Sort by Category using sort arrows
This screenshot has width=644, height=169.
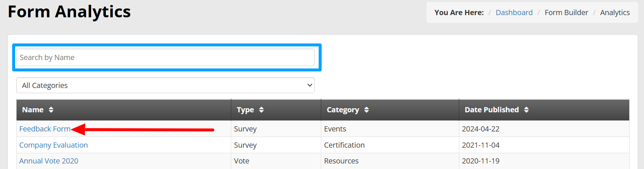coord(367,110)
